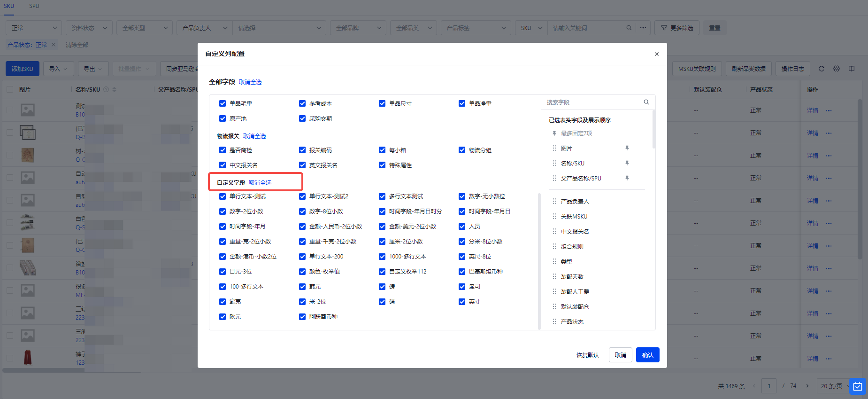Image resolution: width=868 pixels, height=399 pixels.
Task: Click the search magnifier in 搜索字段 box
Action: coord(646,102)
